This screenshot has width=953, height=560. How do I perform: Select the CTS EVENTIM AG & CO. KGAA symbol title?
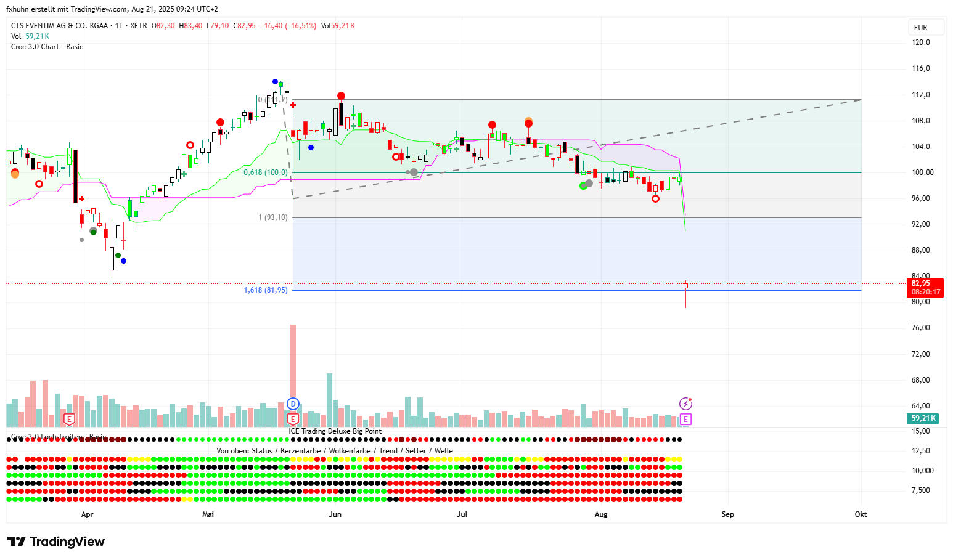coord(59,26)
